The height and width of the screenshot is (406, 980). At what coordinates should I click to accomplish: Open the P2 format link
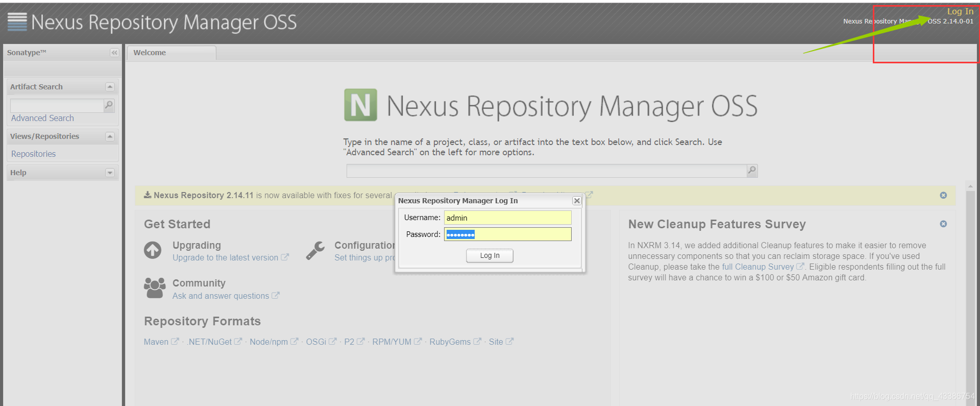tap(349, 342)
